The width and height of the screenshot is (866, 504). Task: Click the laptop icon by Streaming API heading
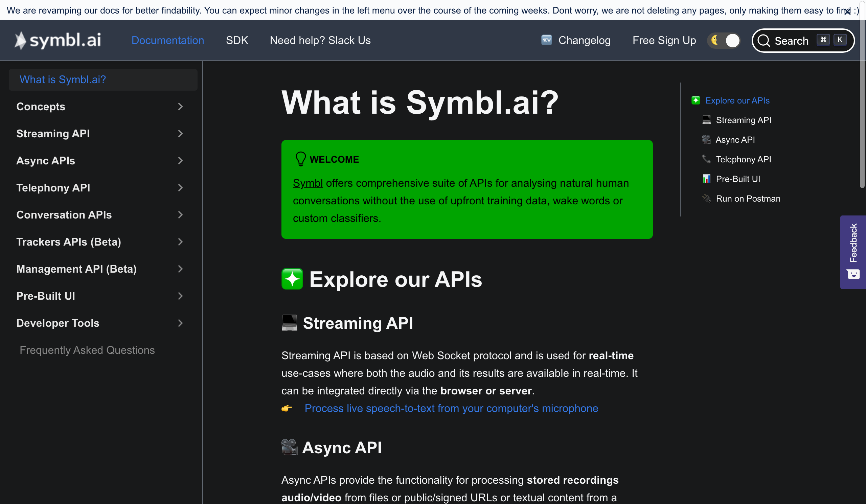coord(289,323)
